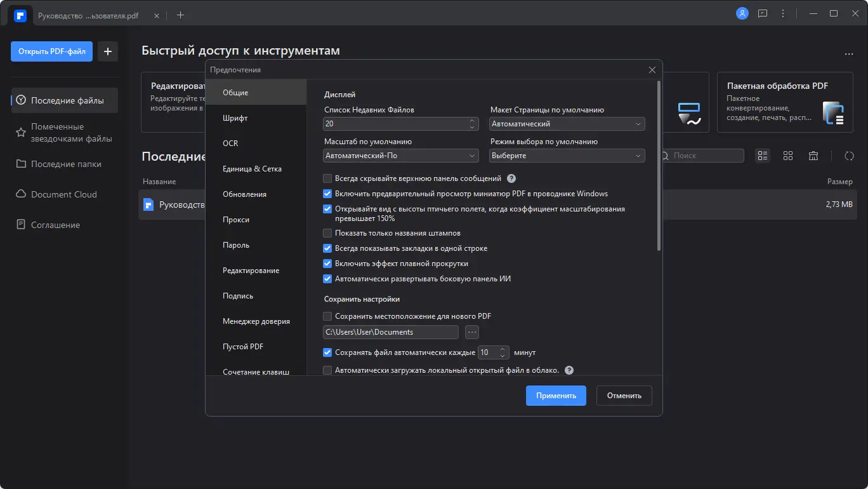Click the user account avatar icon
This screenshot has width=868, height=489.
pyautogui.click(x=742, y=13)
